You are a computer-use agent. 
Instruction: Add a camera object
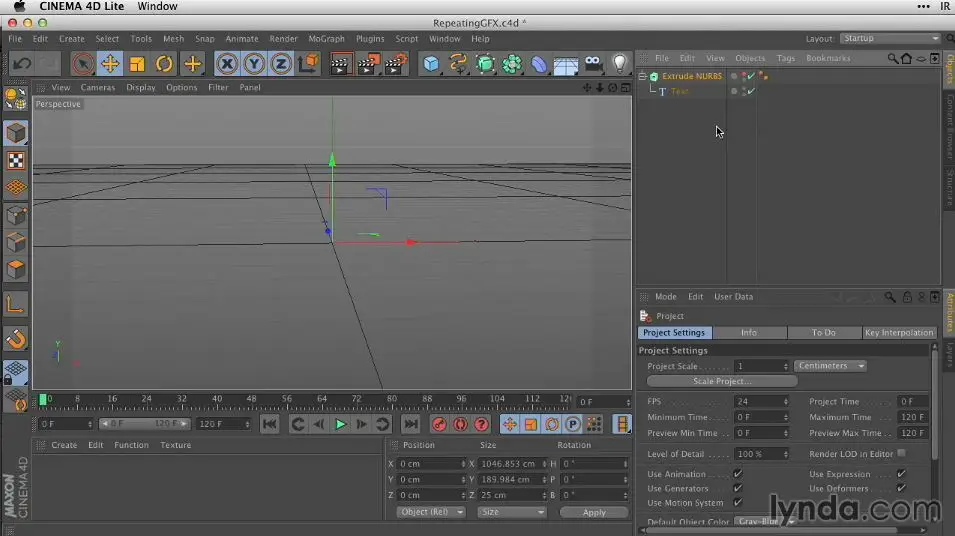tap(593, 64)
